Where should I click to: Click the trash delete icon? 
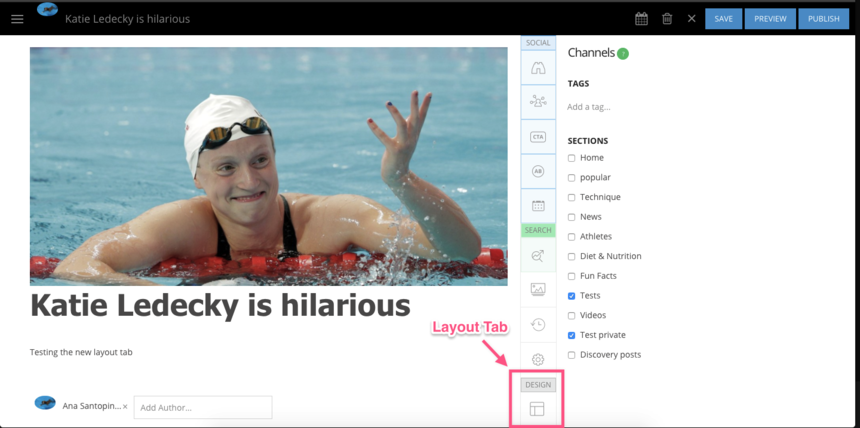point(667,19)
